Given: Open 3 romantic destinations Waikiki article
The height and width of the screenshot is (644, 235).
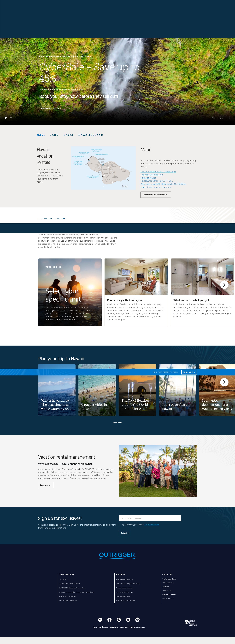Looking at the screenshot, I should point(217,390).
